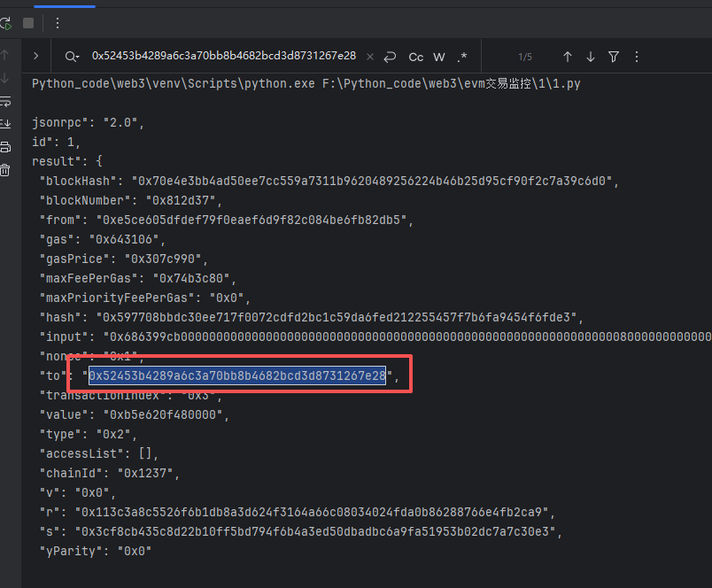Click the new line search icon
Screen dimensions: 712x588
[390, 57]
